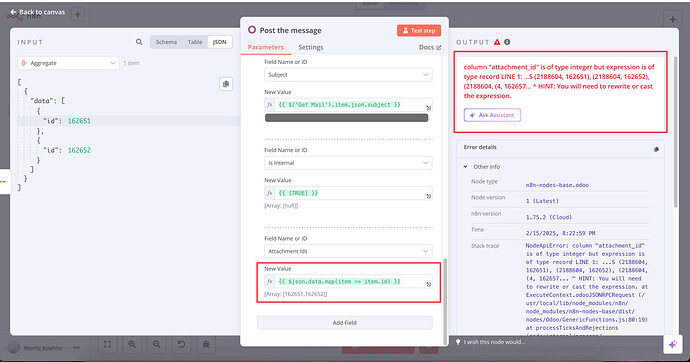Click the fit to view canvas icon
Screen dimensions: 690x362
(107, 344)
